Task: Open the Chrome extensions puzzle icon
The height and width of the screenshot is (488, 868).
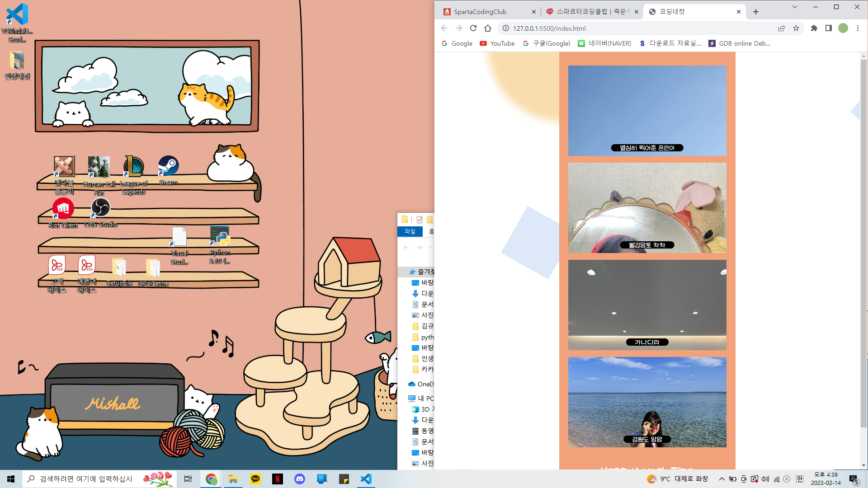Action: (814, 28)
